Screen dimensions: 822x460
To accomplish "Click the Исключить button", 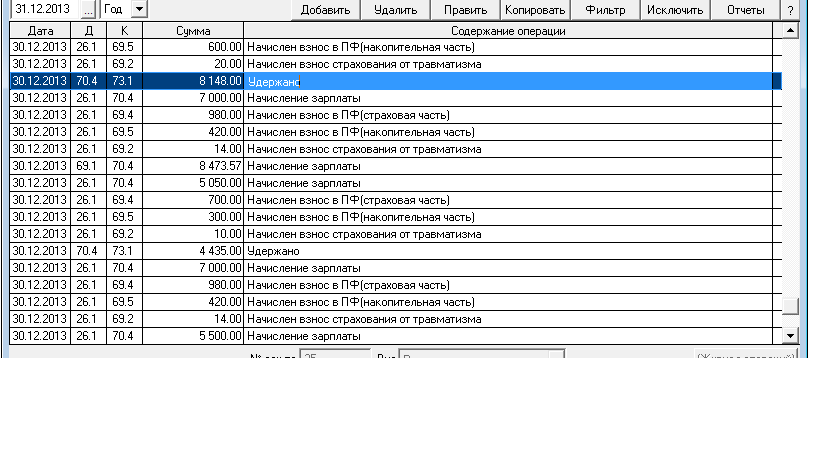I will (x=675, y=10).
